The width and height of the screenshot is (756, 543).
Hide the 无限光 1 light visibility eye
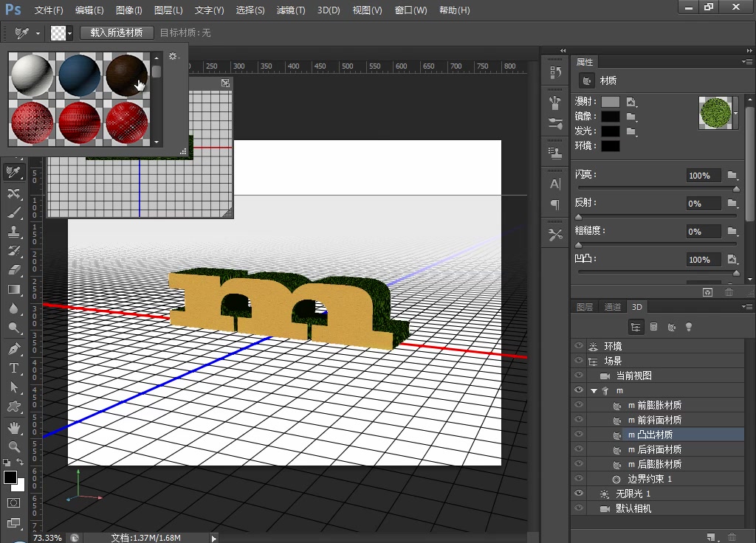tap(579, 494)
